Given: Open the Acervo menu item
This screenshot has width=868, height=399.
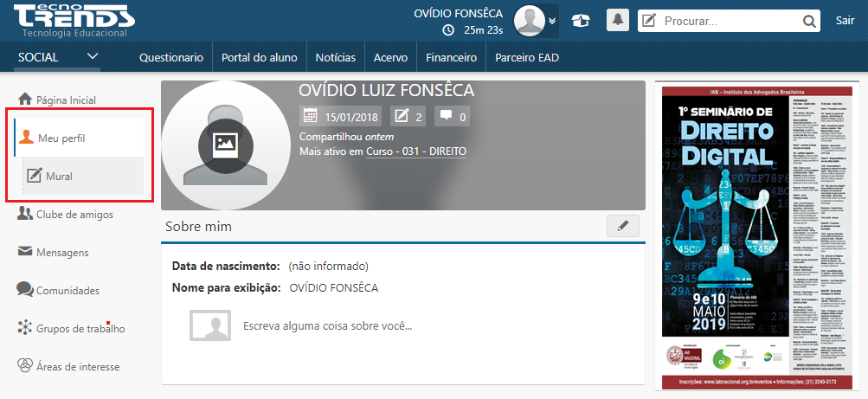Looking at the screenshot, I should [x=390, y=57].
